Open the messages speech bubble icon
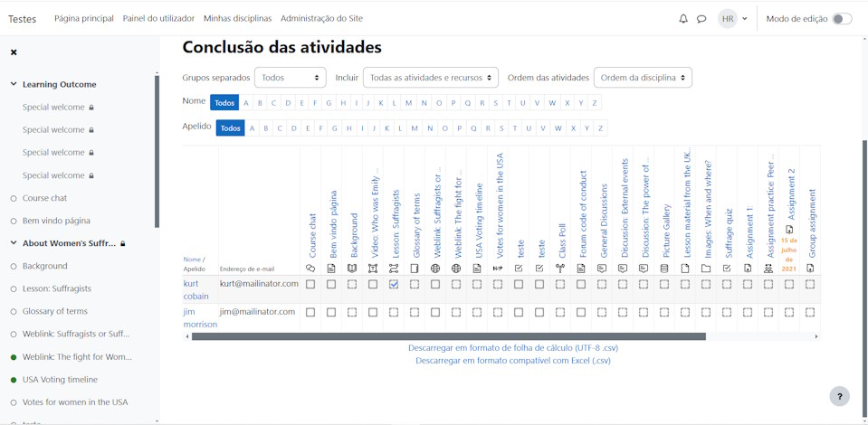 pyautogui.click(x=701, y=19)
